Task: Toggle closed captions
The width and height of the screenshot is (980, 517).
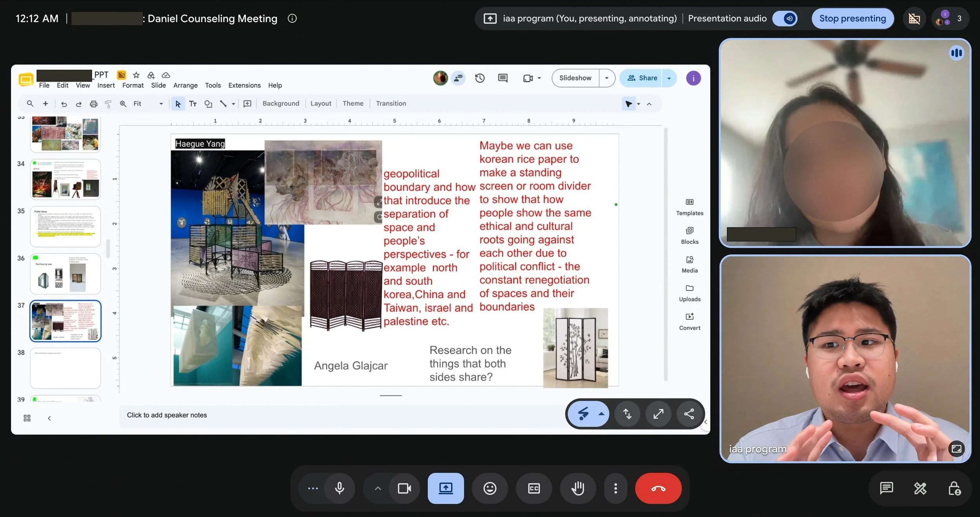Action: click(x=534, y=488)
